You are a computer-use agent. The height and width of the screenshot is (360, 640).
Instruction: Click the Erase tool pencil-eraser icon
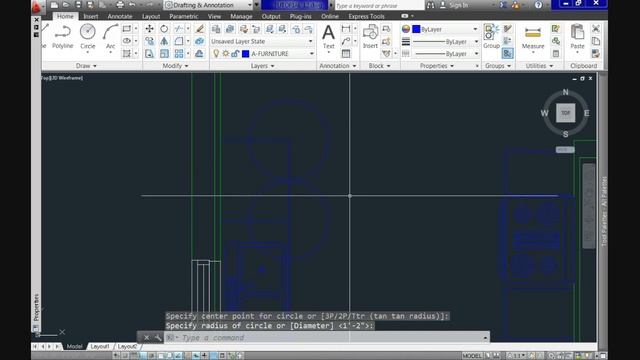pyautogui.click(x=200, y=29)
